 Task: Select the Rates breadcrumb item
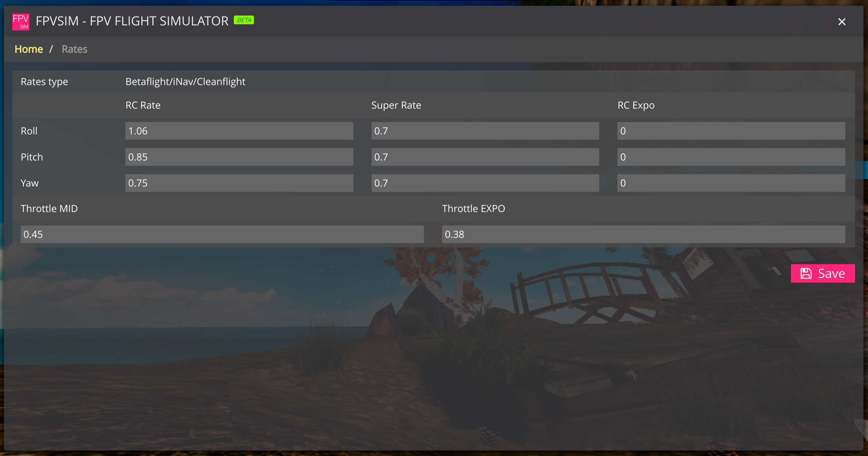[74, 49]
